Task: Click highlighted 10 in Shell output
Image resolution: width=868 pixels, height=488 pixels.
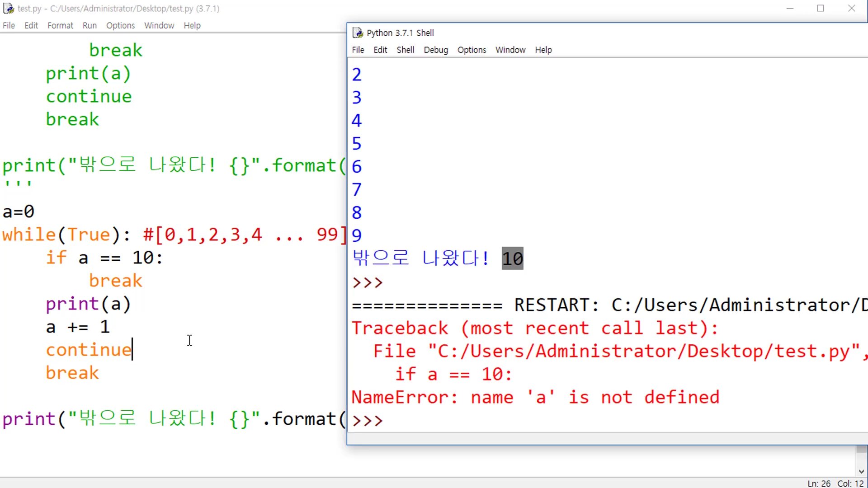Action: (512, 258)
